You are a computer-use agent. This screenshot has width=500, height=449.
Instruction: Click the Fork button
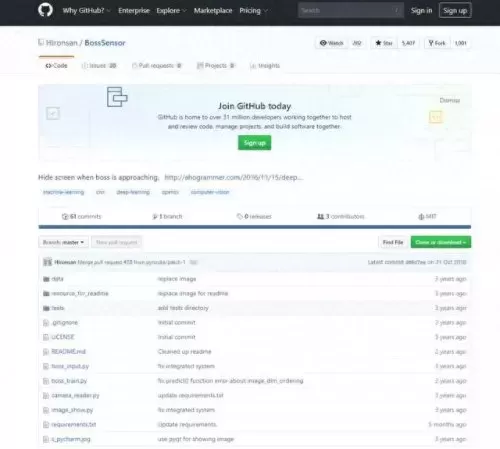437,43
